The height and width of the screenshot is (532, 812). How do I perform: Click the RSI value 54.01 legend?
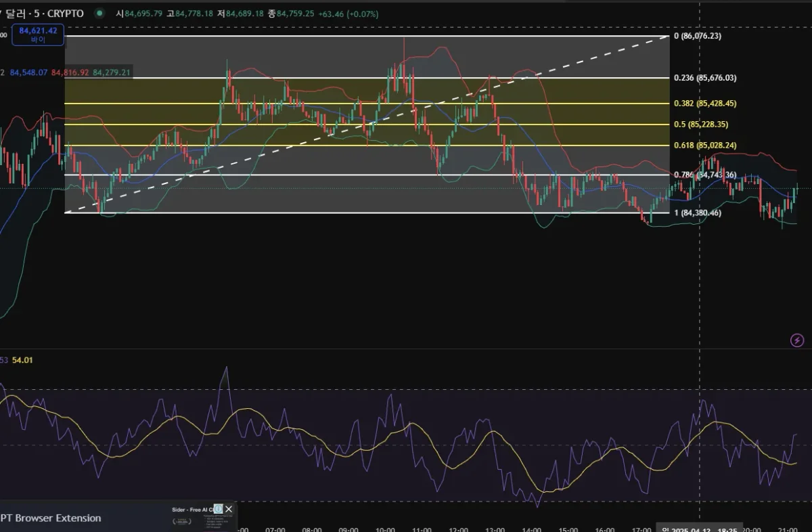pyautogui.click(x=23, y=360)
